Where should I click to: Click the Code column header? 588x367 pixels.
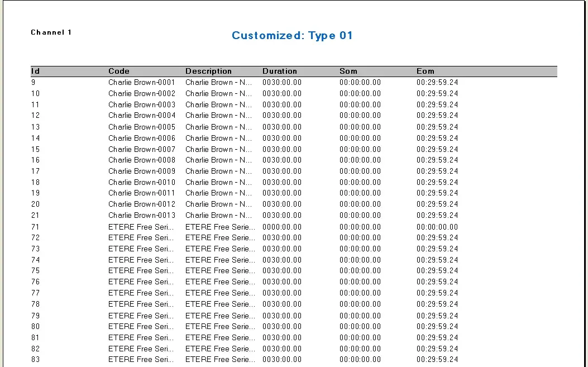pyautogui.click(x=119, y=71)
